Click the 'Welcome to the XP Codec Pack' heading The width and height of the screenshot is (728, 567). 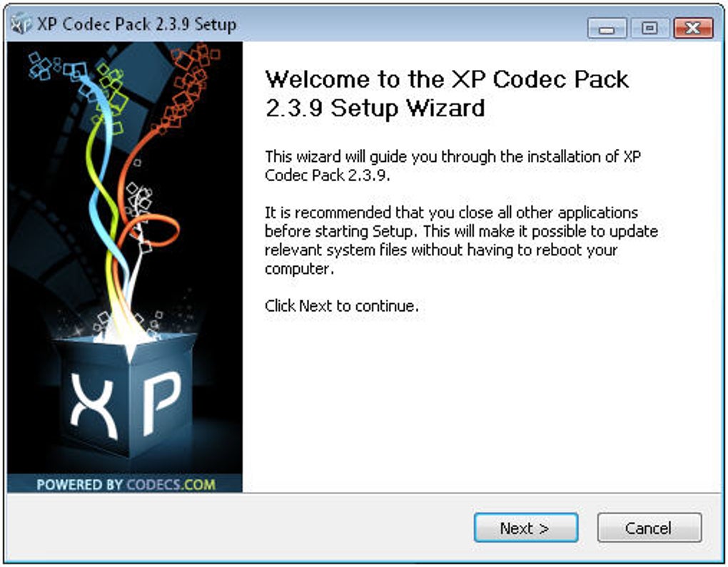pos(446,93)
